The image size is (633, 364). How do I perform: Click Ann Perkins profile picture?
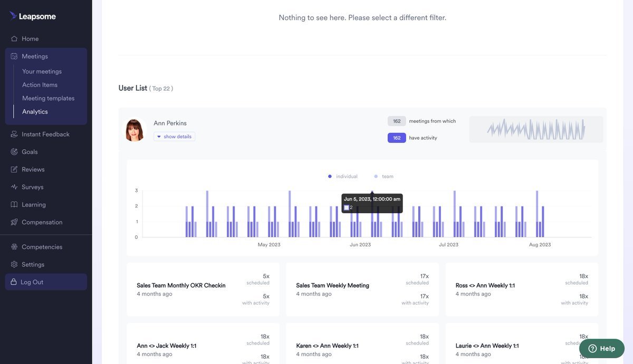tap(135, 130)
